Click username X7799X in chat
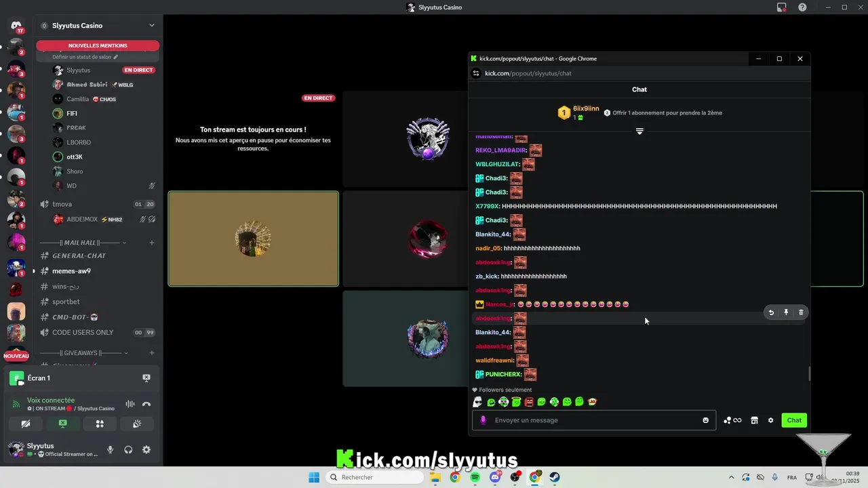 487,206
